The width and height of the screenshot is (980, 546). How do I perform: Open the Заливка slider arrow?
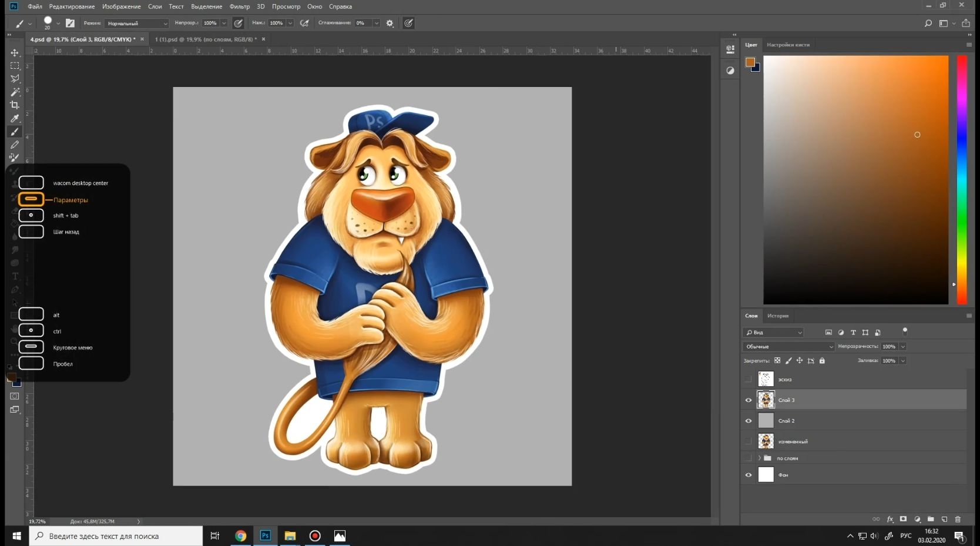[903, 361]
